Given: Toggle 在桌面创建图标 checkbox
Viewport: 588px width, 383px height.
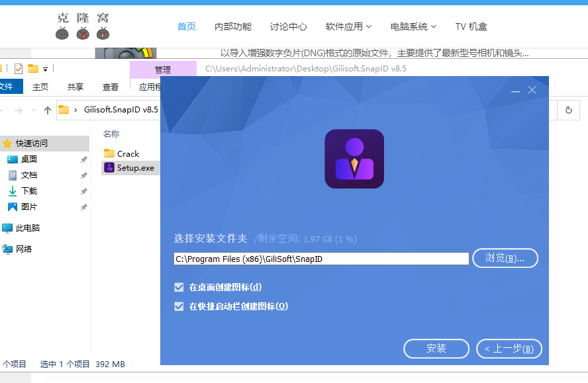Looking at the screenshot, I should (179, 287).
